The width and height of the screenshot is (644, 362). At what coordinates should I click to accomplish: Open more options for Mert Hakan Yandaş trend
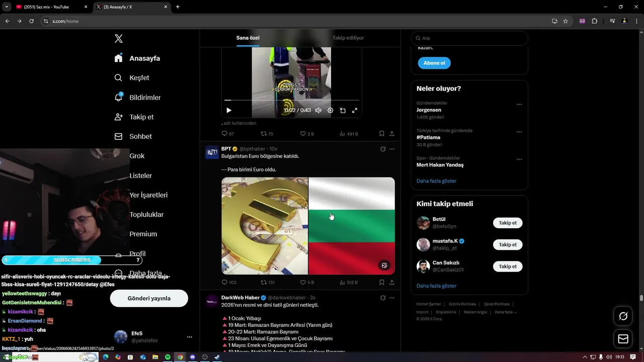[x=519, y=159]
